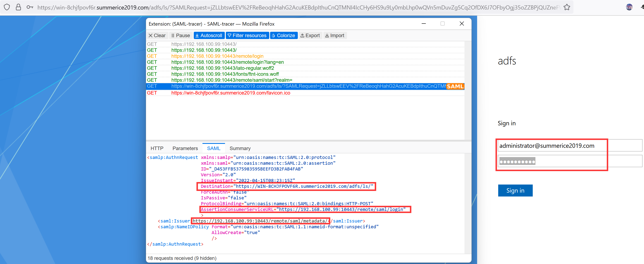Click the Clear button in SAML-tracer

click(157, 36)
